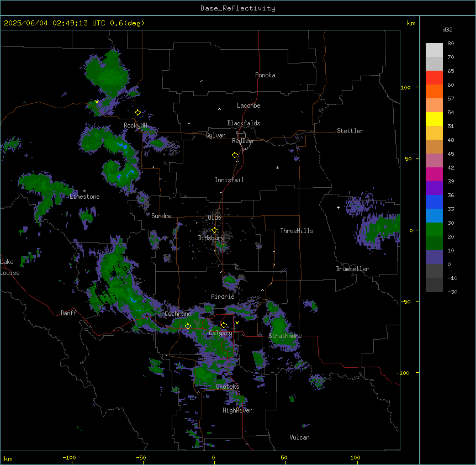
Task: Click the yellow diamond marker above RockyMH
Action: tap(137, 113)
